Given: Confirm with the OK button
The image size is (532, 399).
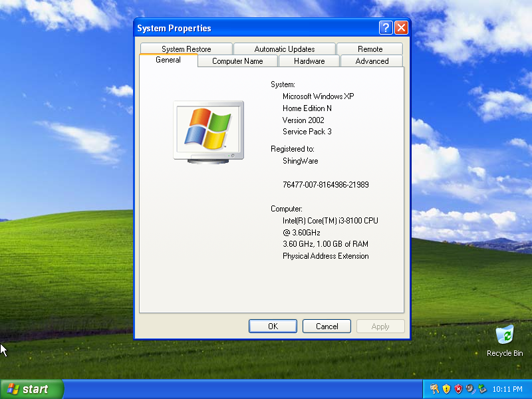Looking at the screenshot, I should [273, 326].
